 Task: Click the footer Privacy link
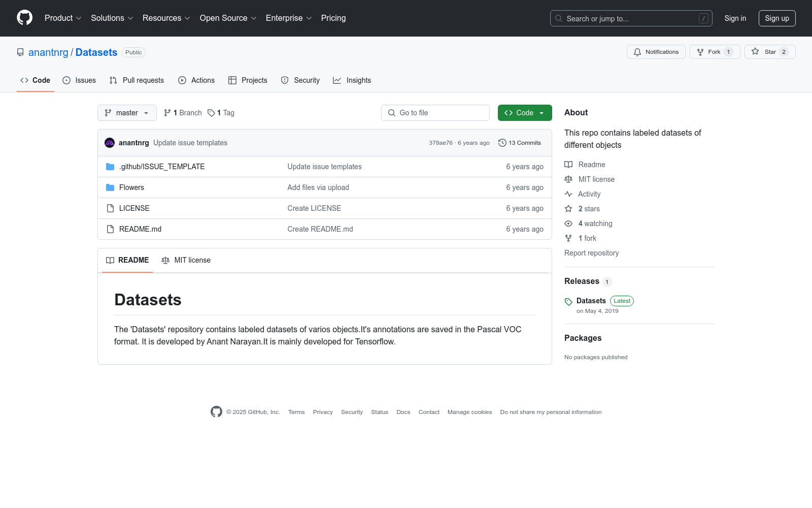(323, 412)
